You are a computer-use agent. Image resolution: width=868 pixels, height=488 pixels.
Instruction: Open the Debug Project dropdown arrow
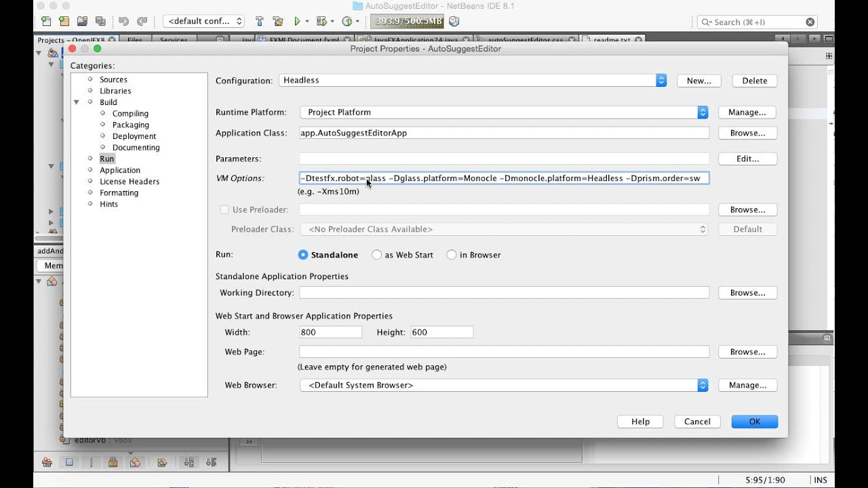332,22
